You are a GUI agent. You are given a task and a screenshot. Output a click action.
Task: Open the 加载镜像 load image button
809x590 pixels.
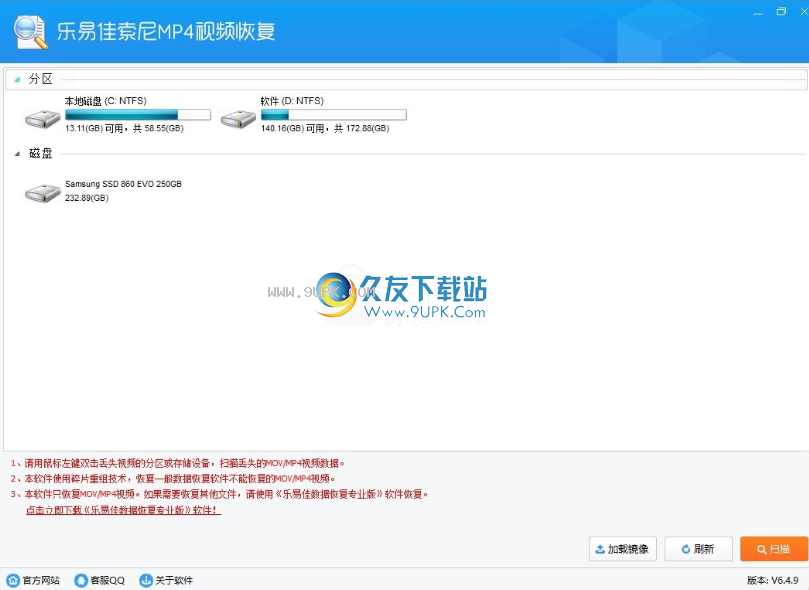click(x=623, y=549)
